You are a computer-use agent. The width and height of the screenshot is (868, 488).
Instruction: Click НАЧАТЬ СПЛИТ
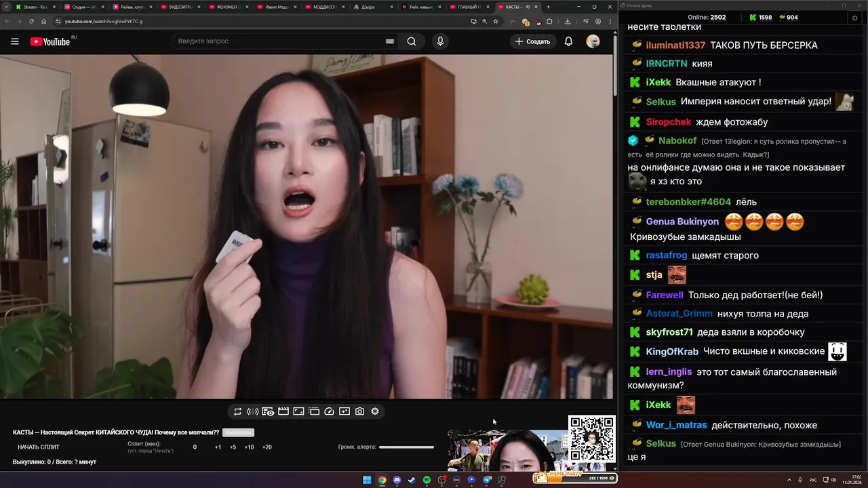click(x=39, y=447)
